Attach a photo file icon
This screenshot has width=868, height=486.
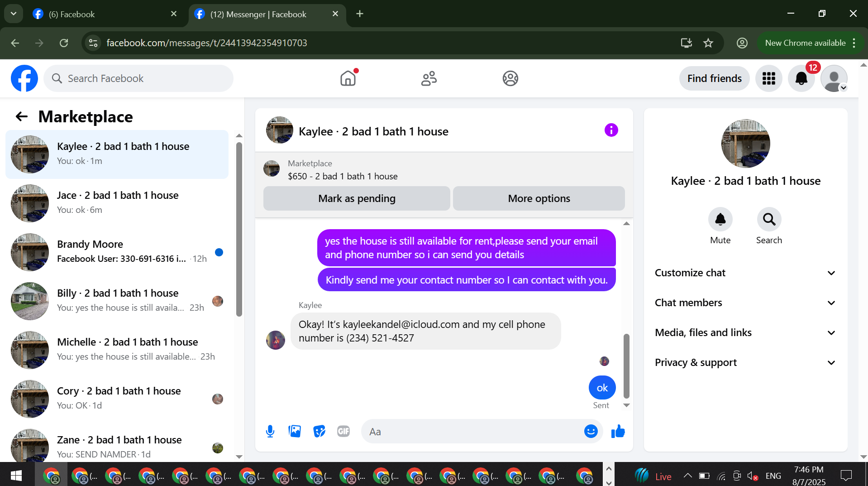click(x=295, y=431)
